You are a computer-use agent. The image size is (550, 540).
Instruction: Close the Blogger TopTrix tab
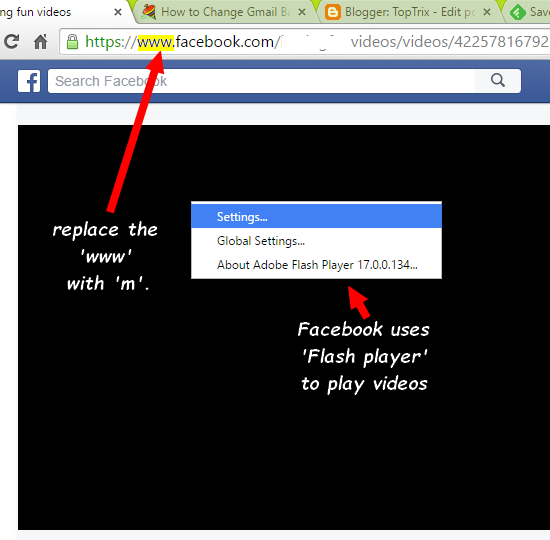tap(487, 12)
